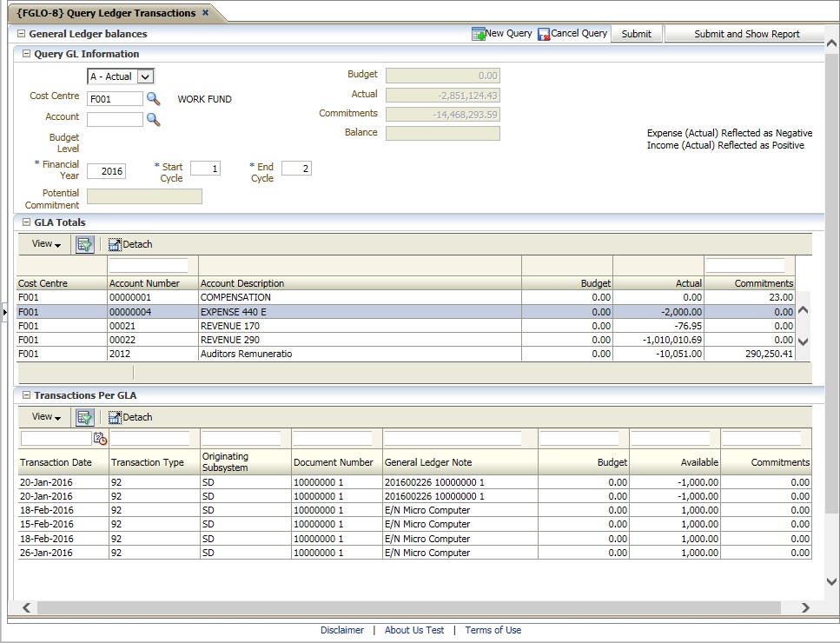
Task: Open Cost Centre search magnifier
Action: [153, 99]
